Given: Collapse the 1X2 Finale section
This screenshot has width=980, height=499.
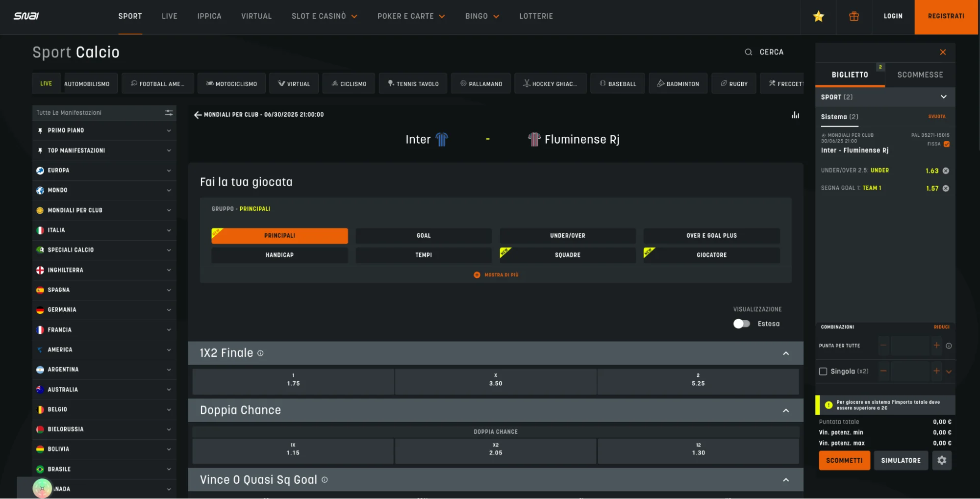Looking at the screenshot, I should 785,353.
